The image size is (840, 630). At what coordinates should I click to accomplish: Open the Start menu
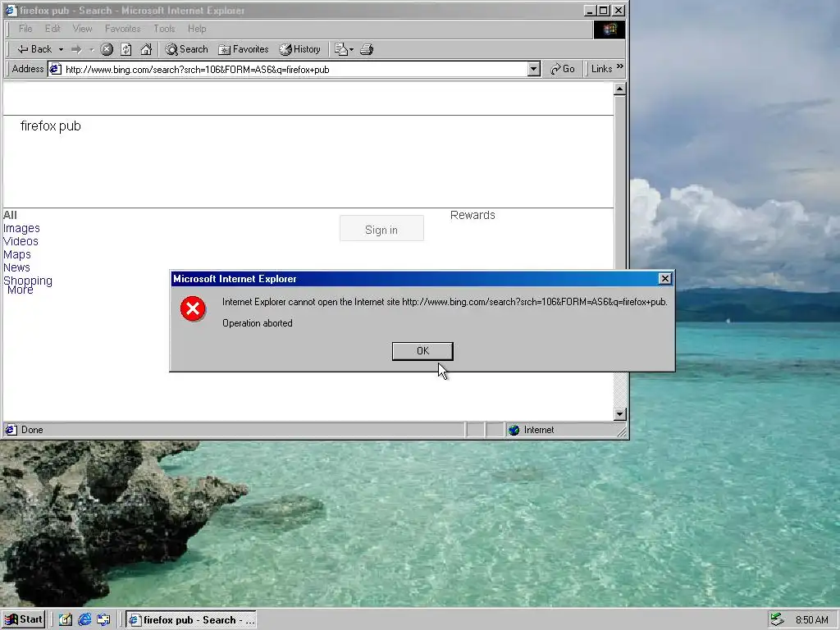pos(23,619)
